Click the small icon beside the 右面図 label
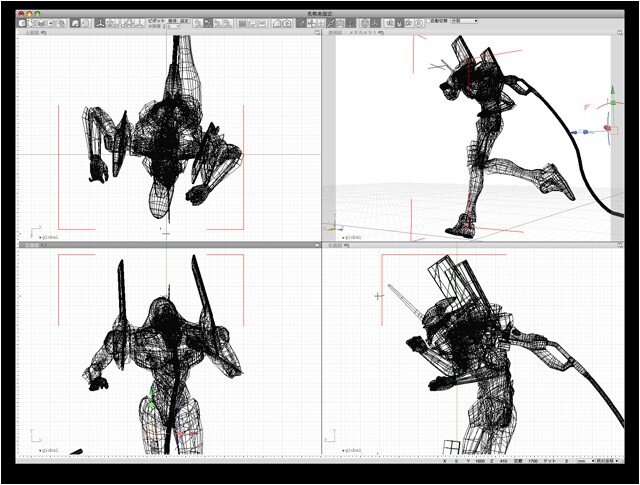The image size is (640, 485). [x=347, y=245]
